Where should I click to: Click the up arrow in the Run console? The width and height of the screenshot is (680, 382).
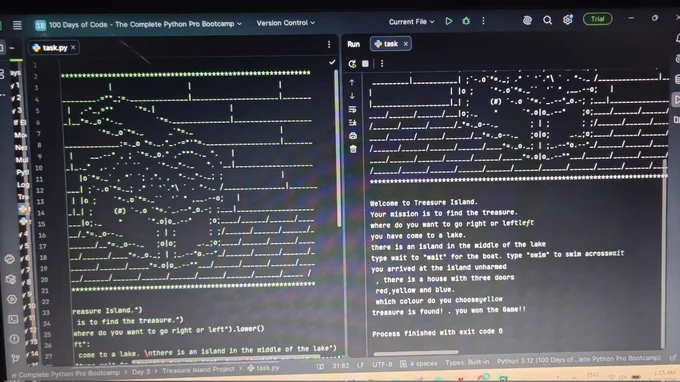[x=352, y=82]
